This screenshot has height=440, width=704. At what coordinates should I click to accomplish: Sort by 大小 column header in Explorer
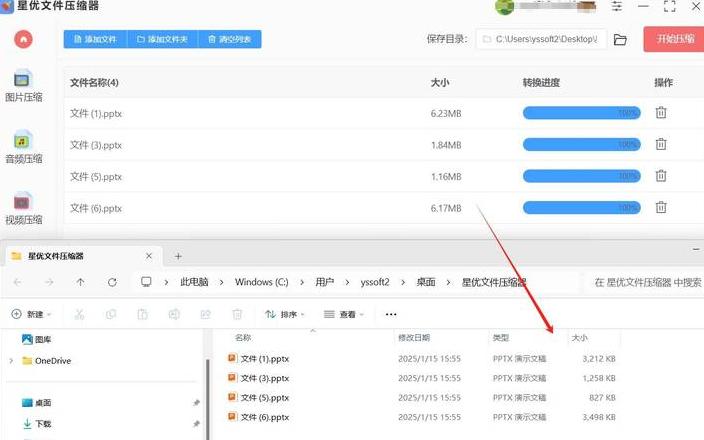pos(580,338)
